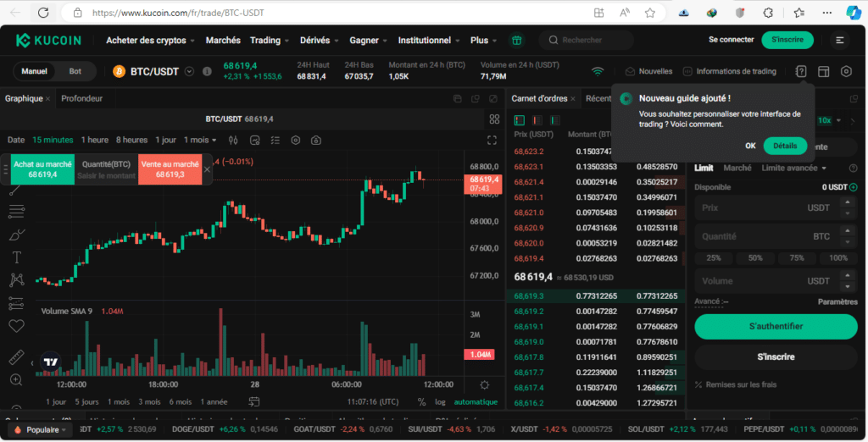The width and height of the screenshot is (868, 442).
Task: Show sell orders only view
Action: (x=537, y=120)
